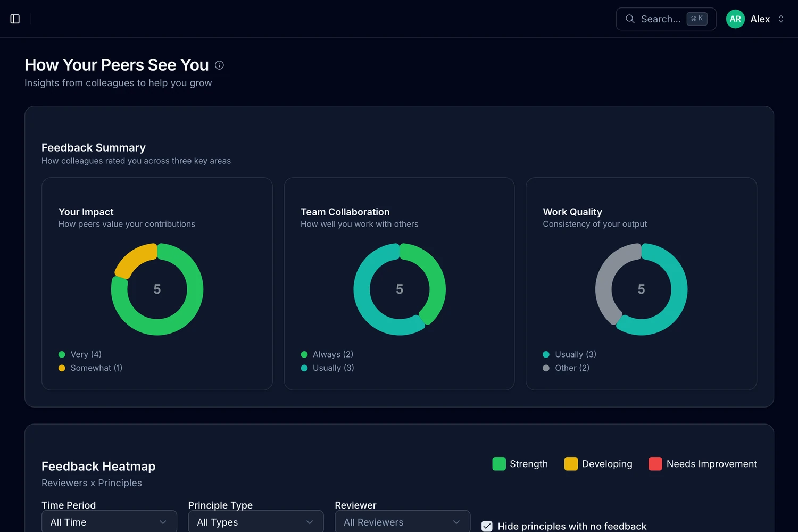
Task: Open the Search box
Action: pyautogui.click(x=666, y=19)
